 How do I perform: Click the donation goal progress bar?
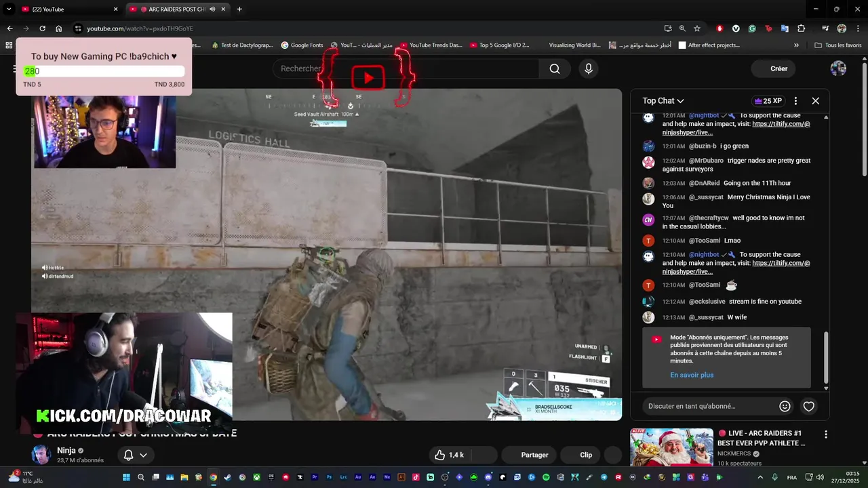104,71
